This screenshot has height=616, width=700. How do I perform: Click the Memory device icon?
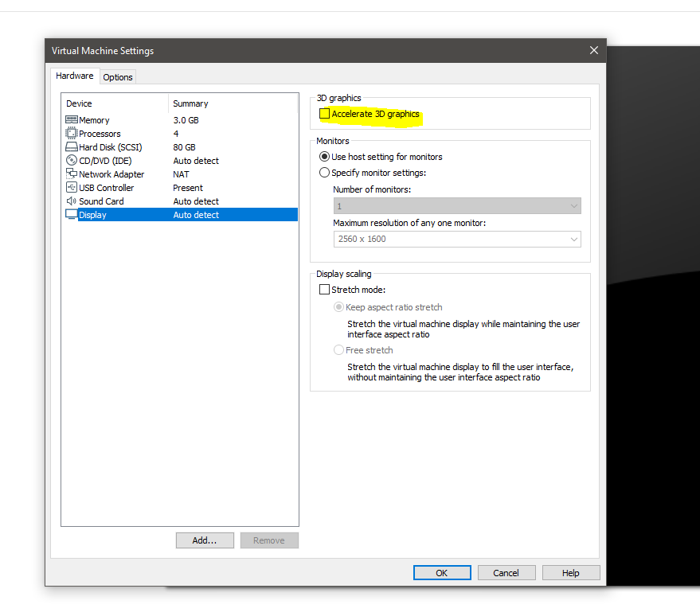tap(72, 120)
